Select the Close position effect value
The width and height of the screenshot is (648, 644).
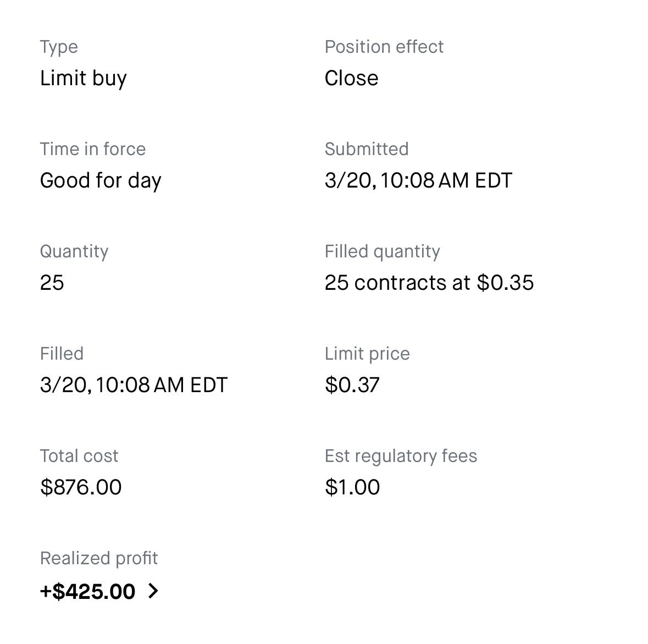[x=351, y=78]
